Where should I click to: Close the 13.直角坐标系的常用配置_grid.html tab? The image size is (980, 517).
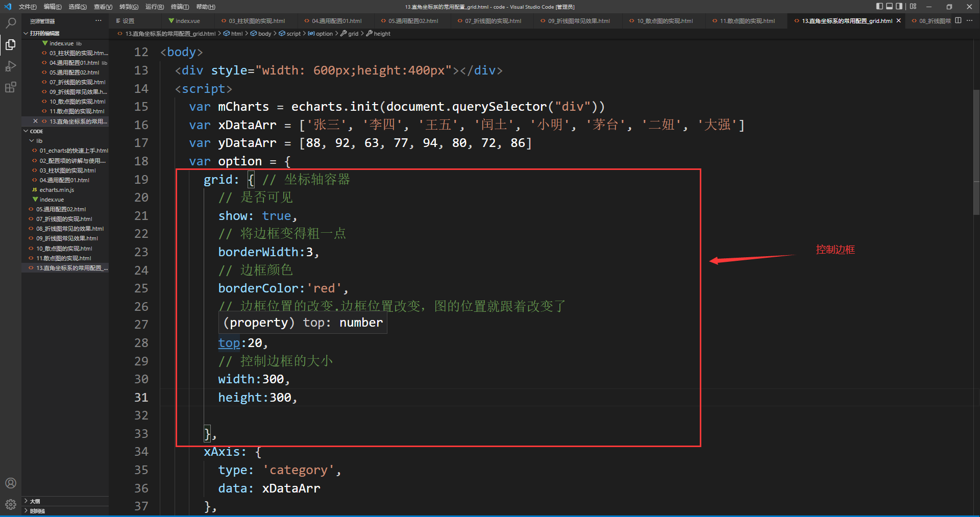898,20
